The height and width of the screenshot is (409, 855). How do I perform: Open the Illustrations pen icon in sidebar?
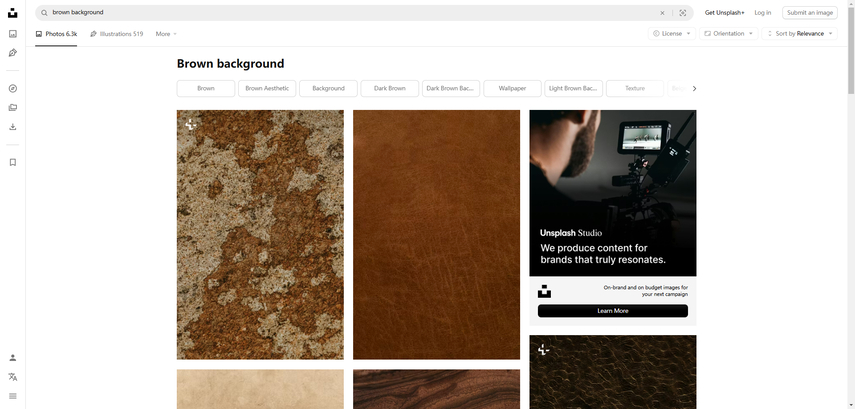coord(13,53)
